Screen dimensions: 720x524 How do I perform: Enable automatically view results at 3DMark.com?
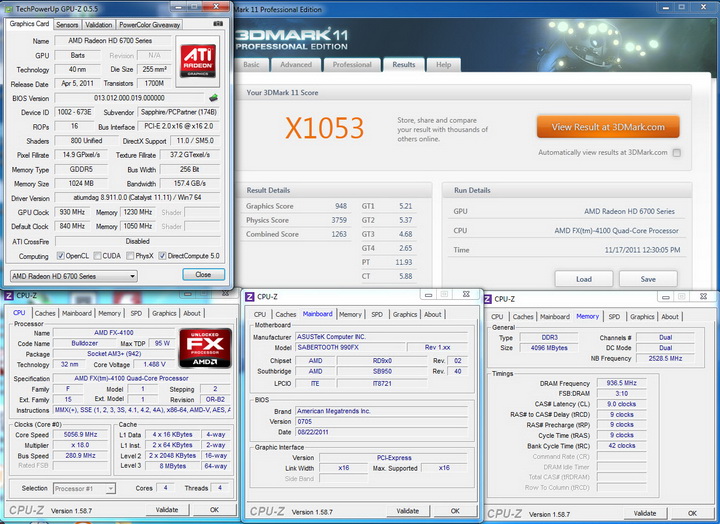(676, 153)
